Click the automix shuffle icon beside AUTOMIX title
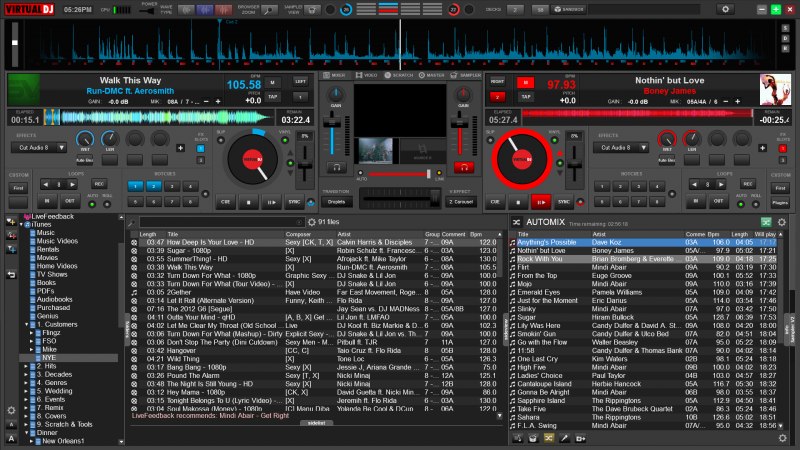The image size is (800, 450). coord(516,222)
